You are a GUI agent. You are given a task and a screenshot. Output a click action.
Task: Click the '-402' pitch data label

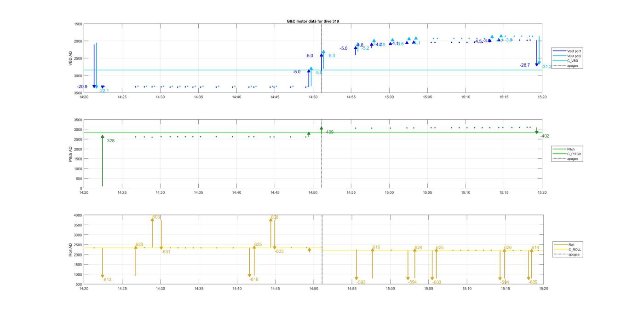pyautogui.click(x=545, y=136)
